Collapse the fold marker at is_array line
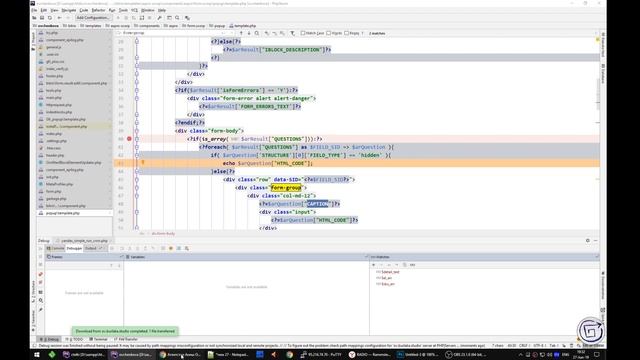This screenshot has width=640, height=360. point(137,139)
